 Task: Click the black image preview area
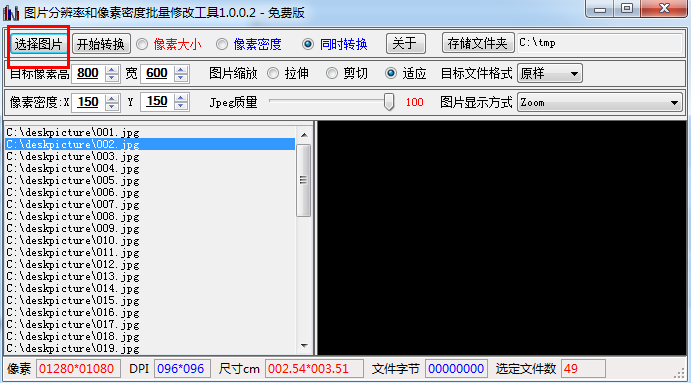click(502, 238)
